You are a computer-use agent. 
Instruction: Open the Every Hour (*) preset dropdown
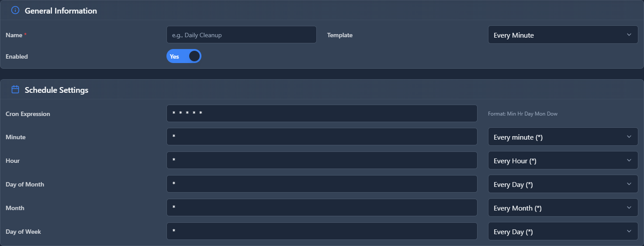click(x=562, y=161)
